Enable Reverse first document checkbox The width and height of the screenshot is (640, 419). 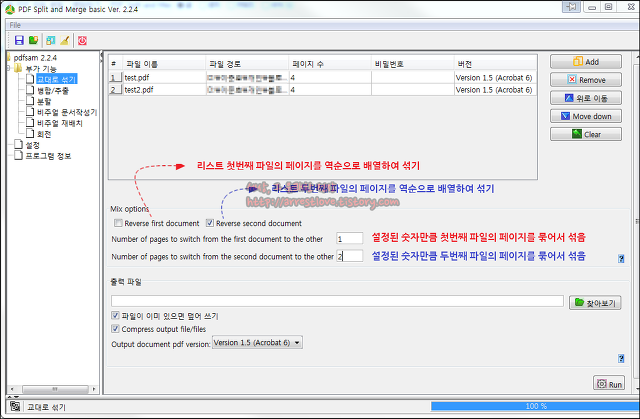point(118,223)
